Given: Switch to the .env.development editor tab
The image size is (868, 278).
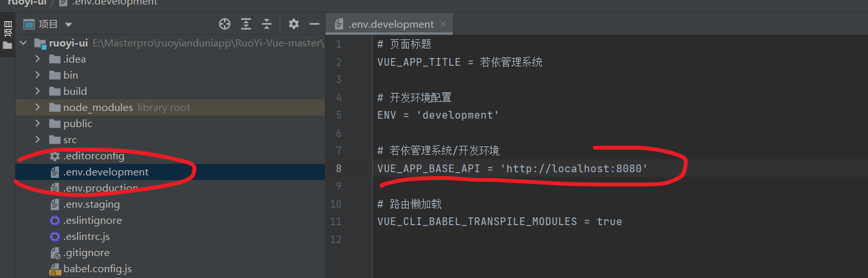Looking at the screenshot, I should coord(391,25).
